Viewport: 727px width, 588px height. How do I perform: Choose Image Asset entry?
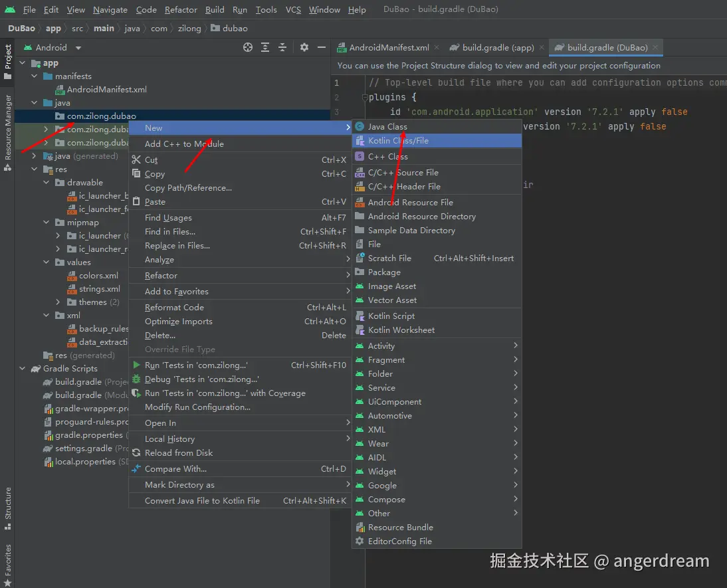437,286
